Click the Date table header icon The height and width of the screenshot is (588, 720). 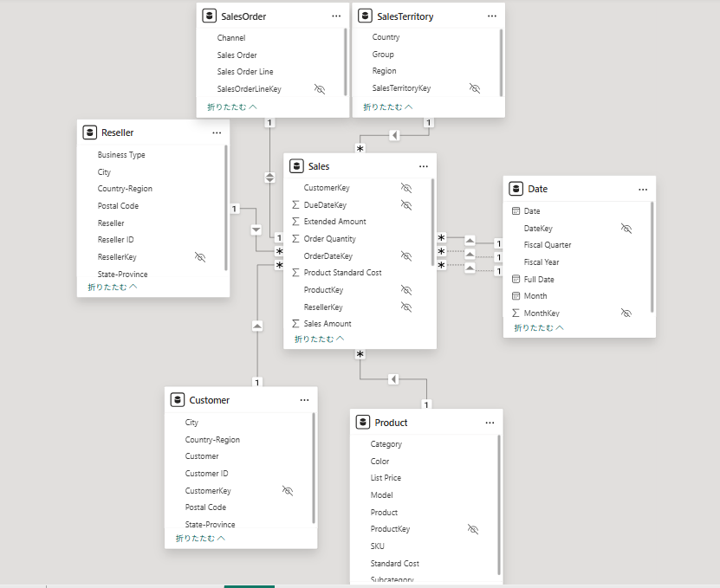point(516,189)
